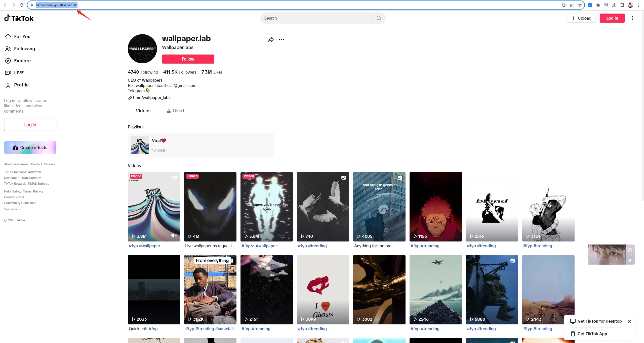Click the upload icon button
This screenshot has height=343, width=644.
pyautogui.click(x=581, y=18)
